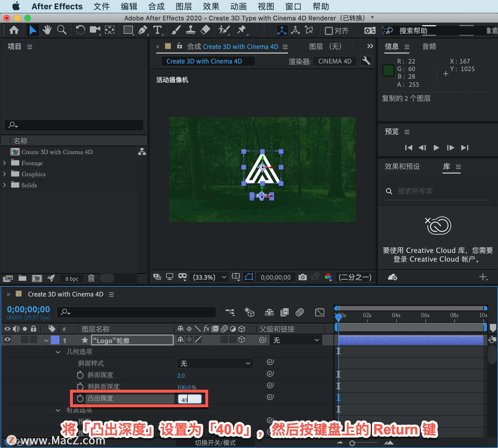Expand the Footage folder
498x448 pixels.
[4, 163]
